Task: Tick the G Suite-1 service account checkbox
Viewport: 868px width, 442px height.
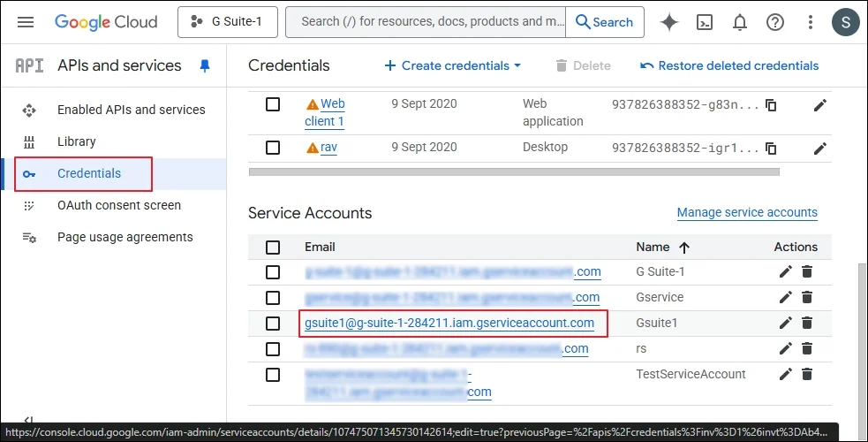Action: tap(273, 272)
